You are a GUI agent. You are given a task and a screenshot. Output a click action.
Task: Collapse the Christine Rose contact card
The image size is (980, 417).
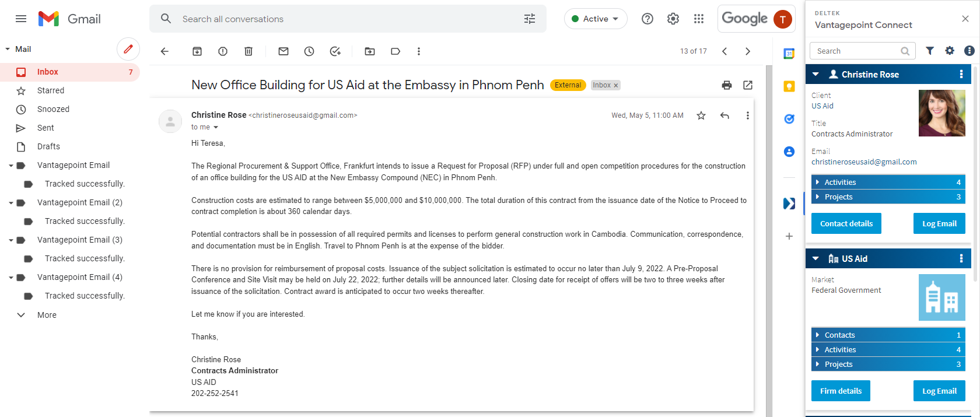816,74
